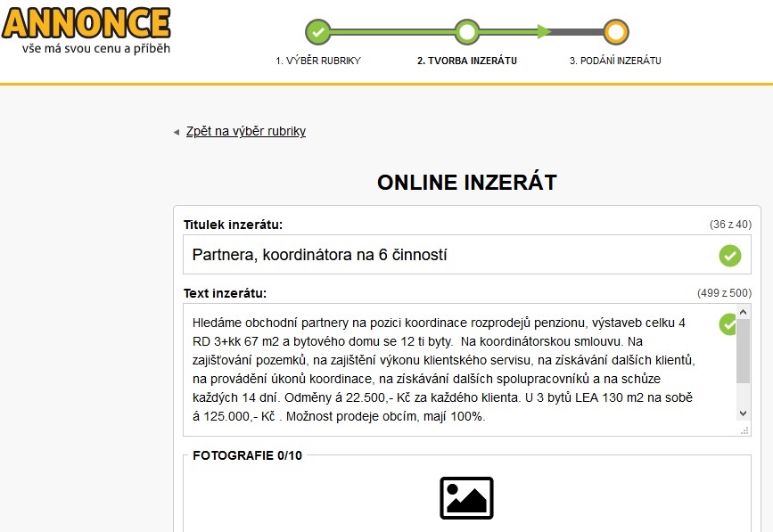773x532 pixels.
Task: Click the ONLINE INZERÁT heading
Action: coord(467,183)
